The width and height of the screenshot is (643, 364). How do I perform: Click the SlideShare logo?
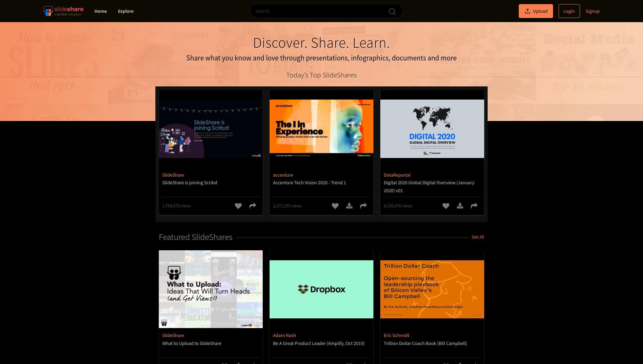pyautogui.click(x=63, y=11)
